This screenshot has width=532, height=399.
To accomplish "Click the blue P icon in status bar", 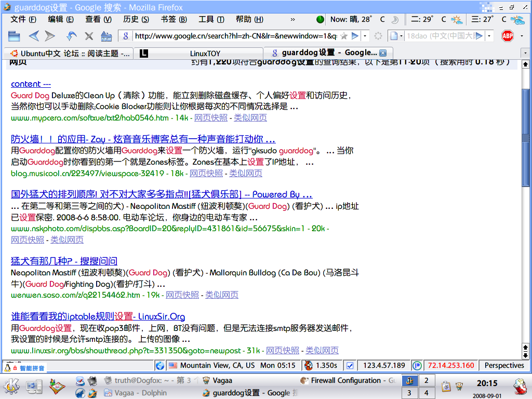I will [x=417, y=365].
